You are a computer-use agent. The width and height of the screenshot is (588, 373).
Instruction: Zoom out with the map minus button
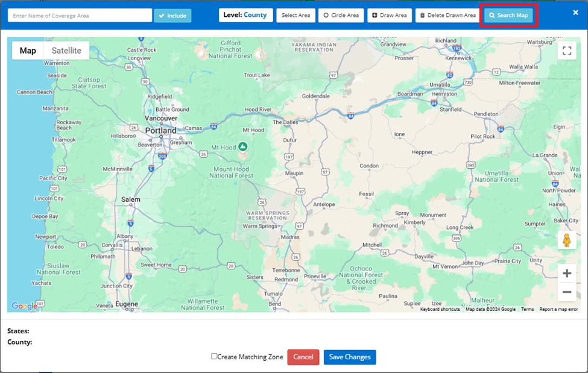tap(567, 292)
